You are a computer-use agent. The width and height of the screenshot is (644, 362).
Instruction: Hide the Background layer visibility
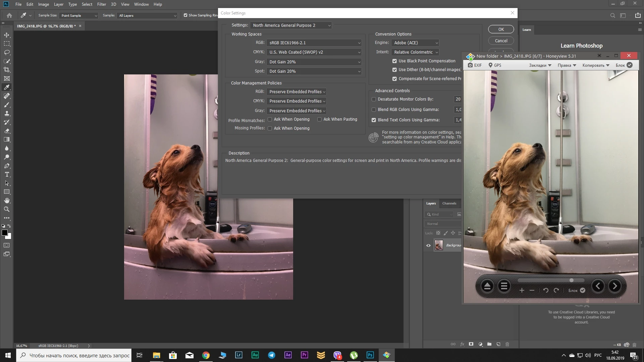pyautogui.click(x=428, y=245)
